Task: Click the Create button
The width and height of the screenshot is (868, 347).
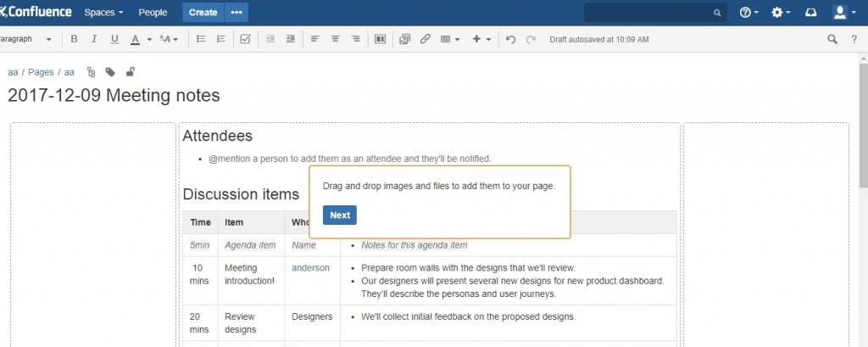Action: click(203, 13)
